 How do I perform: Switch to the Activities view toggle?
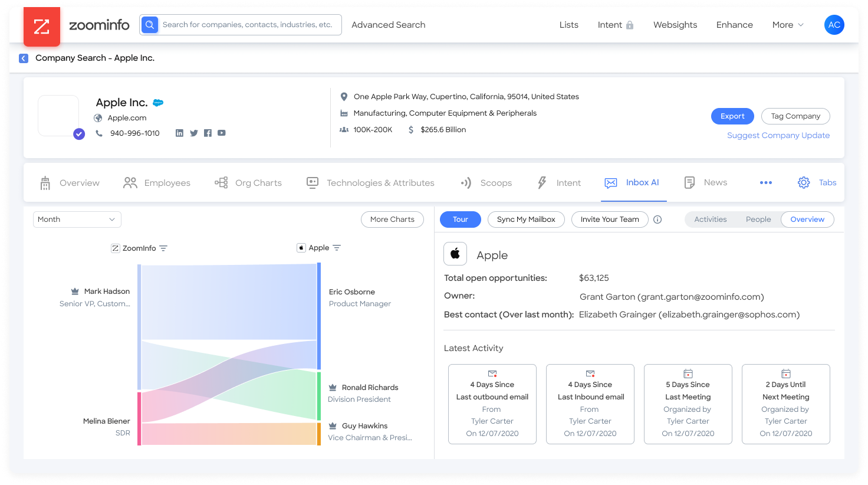710,219
